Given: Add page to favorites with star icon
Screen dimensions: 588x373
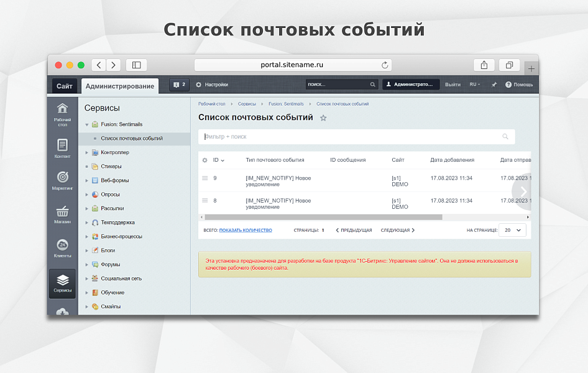Looking at the screenshot, I should pos(323,118).
